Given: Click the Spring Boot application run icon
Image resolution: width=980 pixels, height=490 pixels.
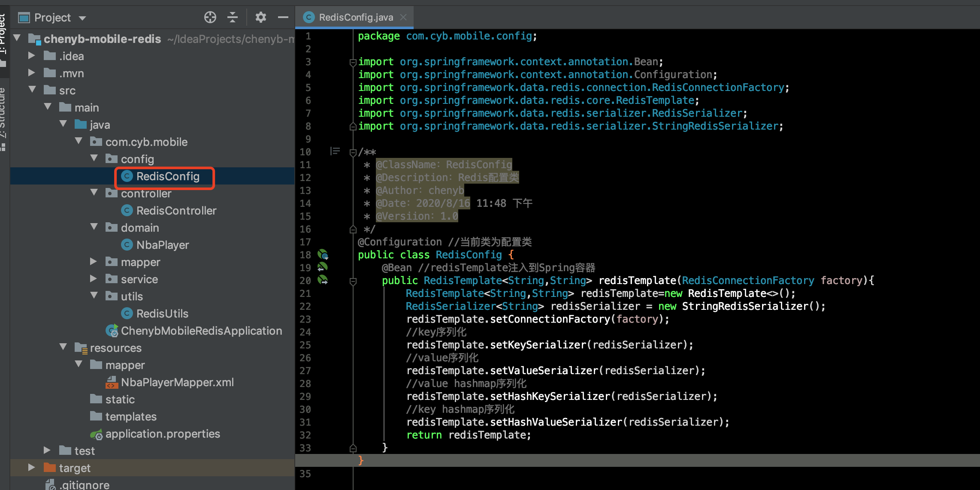Looking at the screenshot, I should coord(112,330).
